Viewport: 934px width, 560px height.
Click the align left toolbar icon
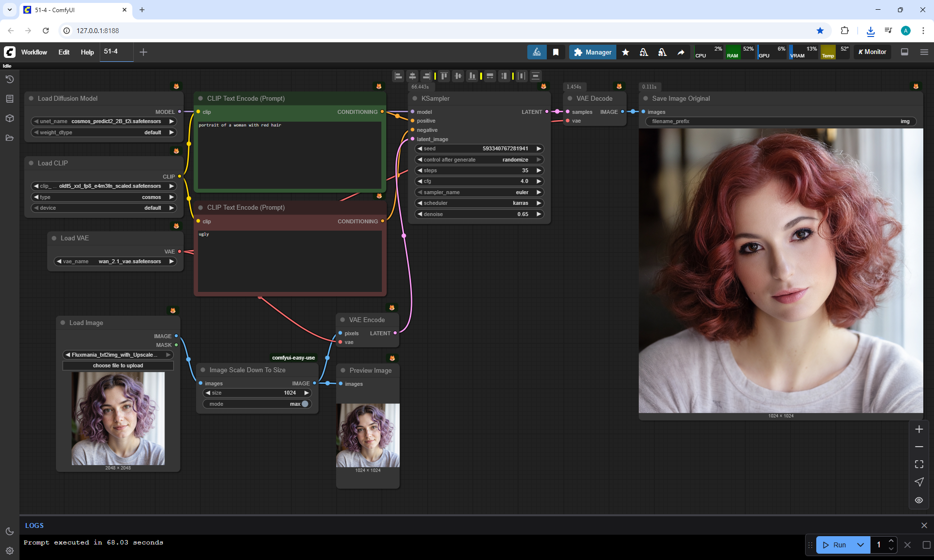click(398, 76)
